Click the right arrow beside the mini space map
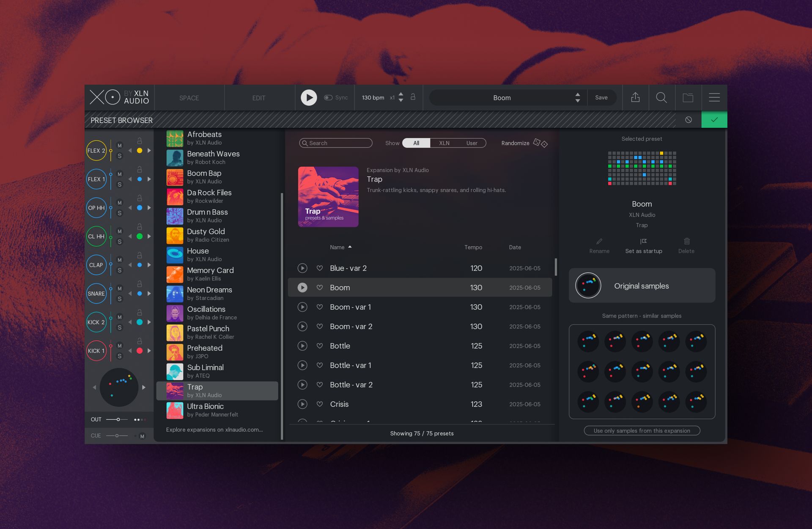The height and width of the screenshot is (529, 812). (144, 387)
